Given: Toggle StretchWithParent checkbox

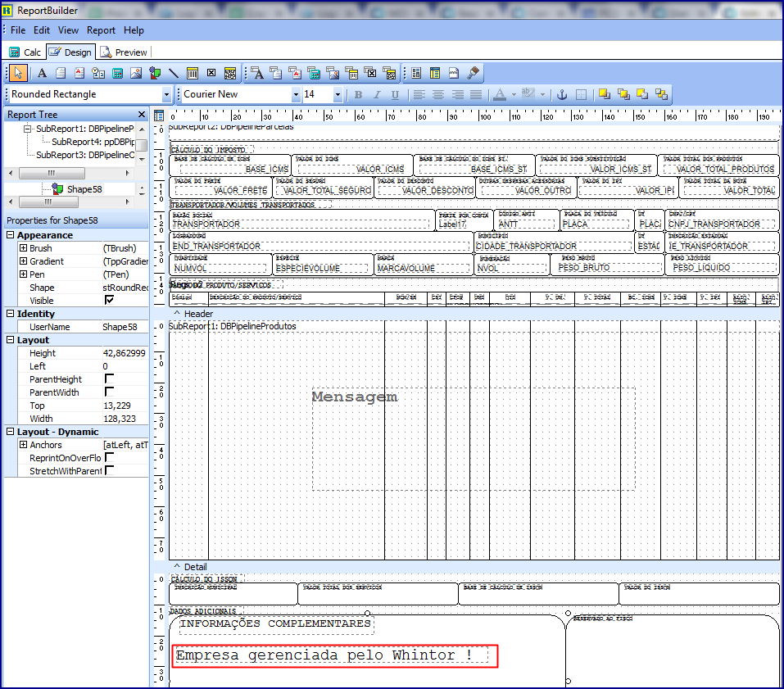Looking at the screenshot, I should point(109,470).
